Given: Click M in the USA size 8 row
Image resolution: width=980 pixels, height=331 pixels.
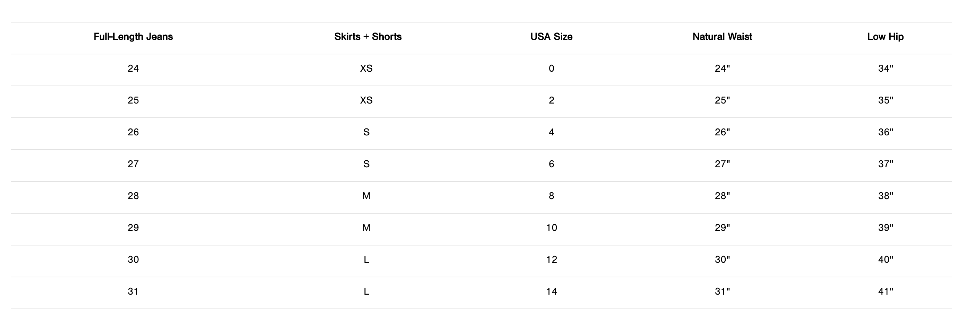Looking at the screenshot, I should [x=366, y=196].
